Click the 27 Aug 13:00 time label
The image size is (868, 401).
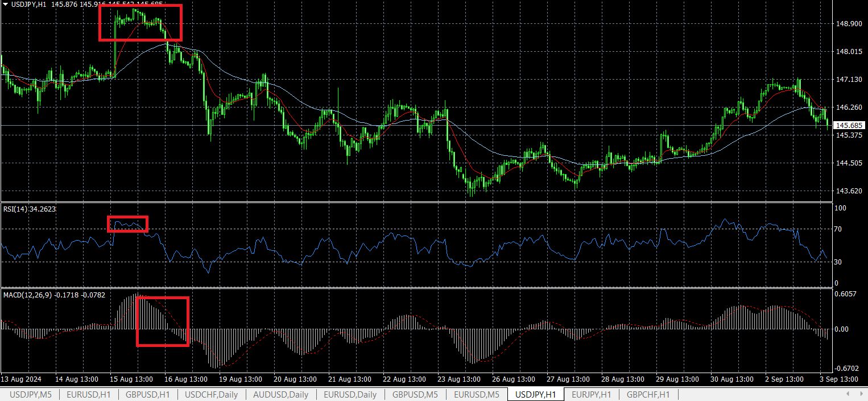click(x=568, y=379)
